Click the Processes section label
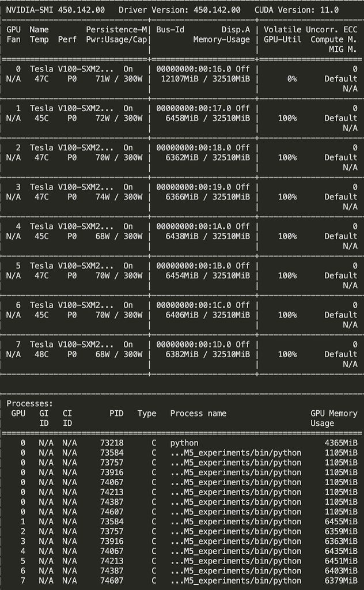The height and width of the screenshot is (590, 364). pos(29,404)
